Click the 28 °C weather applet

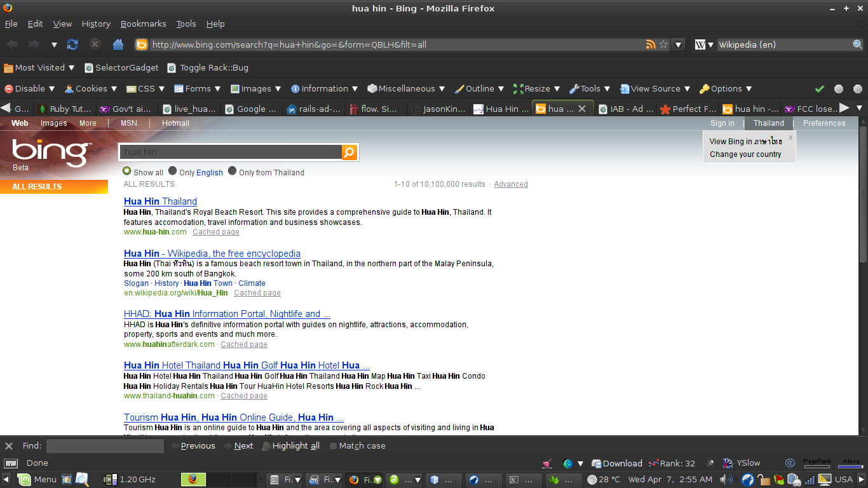click(x=604, y=480)
